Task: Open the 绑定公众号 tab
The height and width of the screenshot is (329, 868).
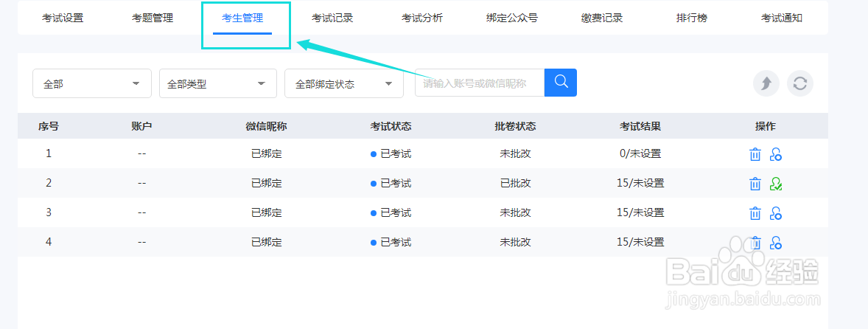Action: tap(512, 18)
